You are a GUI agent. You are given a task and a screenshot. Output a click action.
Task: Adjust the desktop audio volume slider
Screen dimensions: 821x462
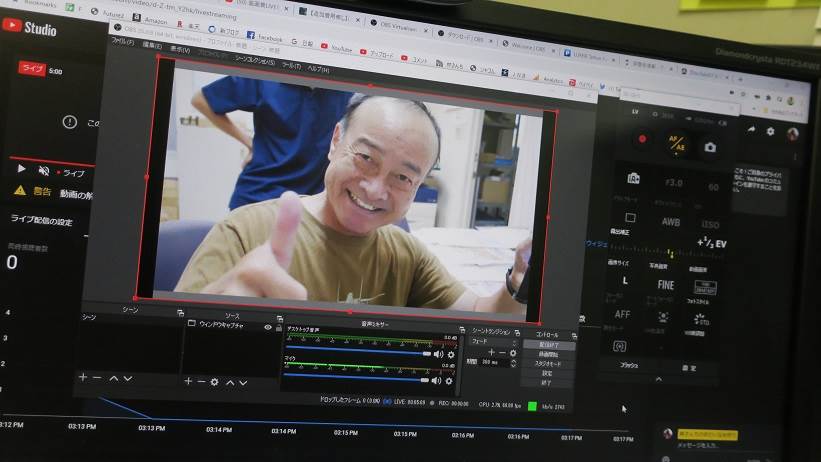(x=359, y=350)
